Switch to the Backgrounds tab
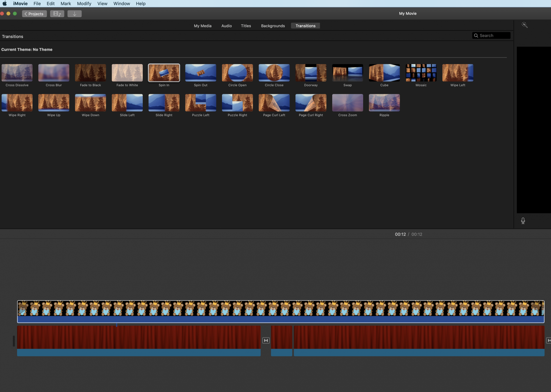Screen dimensions: 551x392 coord(273,26)
